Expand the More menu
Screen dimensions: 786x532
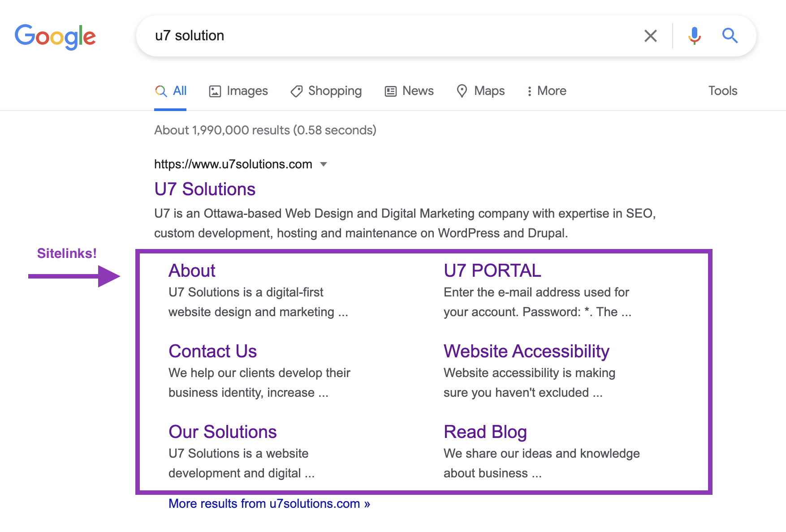tap(547, 91)
